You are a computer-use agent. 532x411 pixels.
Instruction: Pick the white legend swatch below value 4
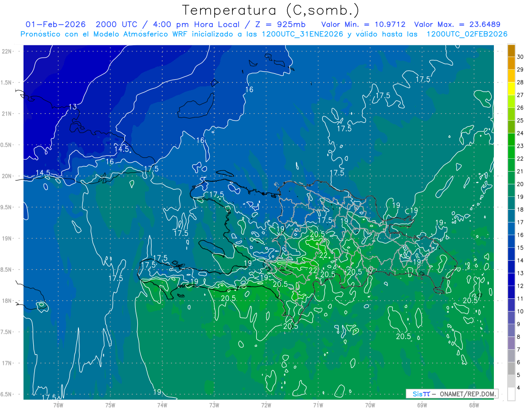coord(511,394)
